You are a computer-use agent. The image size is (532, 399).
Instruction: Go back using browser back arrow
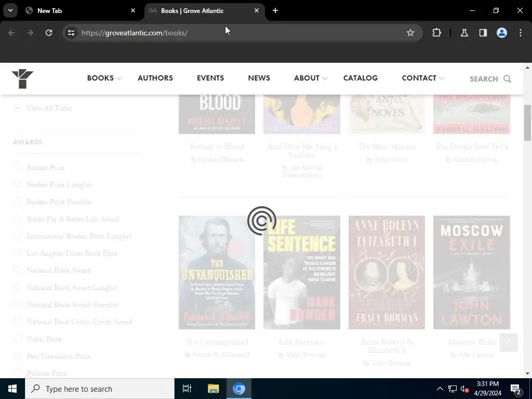pos(11,33)
